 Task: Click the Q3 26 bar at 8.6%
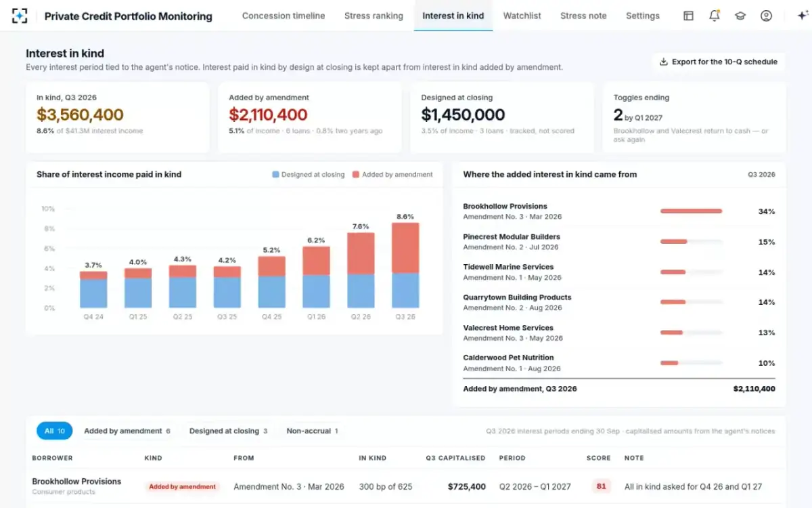(x=405, y=266)
